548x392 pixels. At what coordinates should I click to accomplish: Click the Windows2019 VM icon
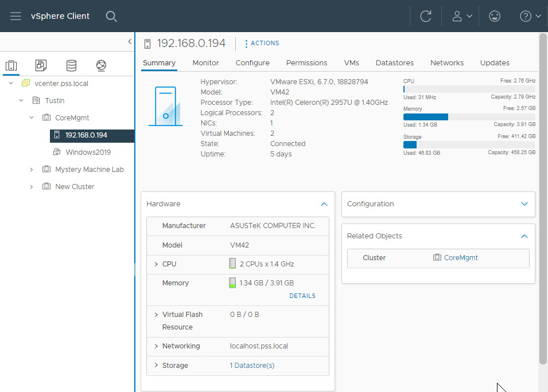(x=57, y=152)
